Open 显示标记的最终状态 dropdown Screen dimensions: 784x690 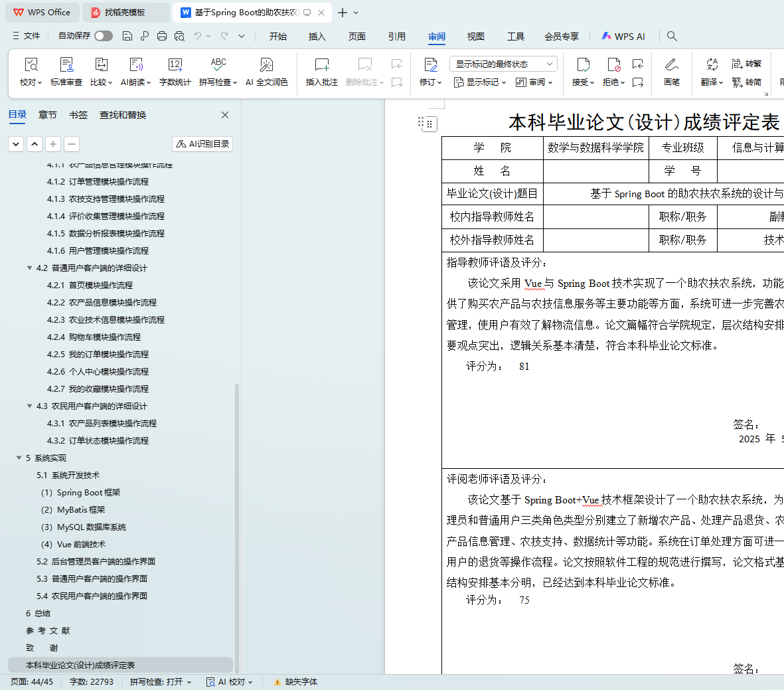click(x=503, y=64)
